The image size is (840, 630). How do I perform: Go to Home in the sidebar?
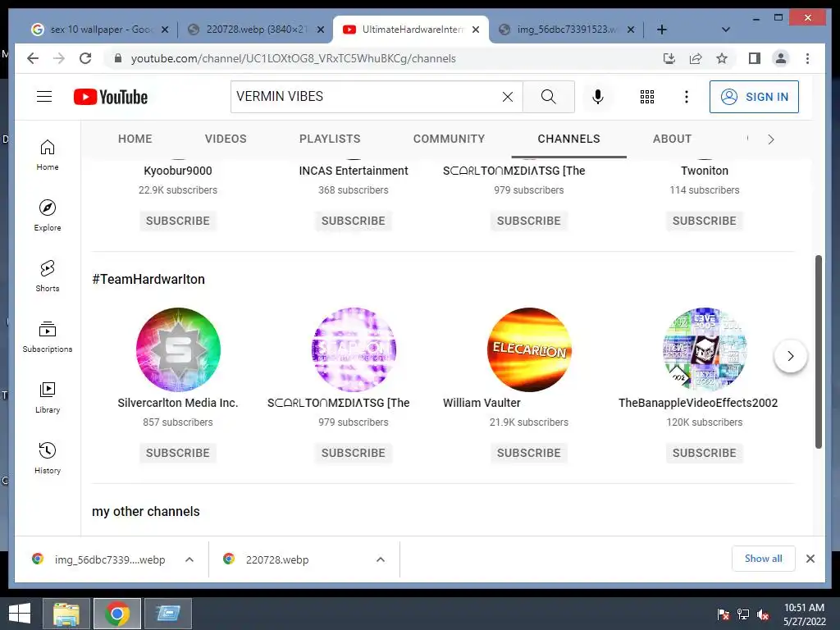[x=48, y=155]
